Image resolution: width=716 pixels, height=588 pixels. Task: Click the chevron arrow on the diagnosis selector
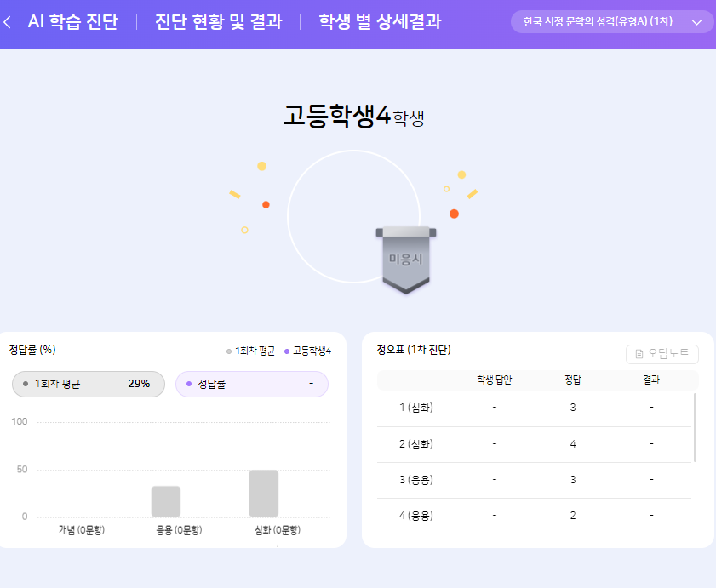[x=696, y=22]
